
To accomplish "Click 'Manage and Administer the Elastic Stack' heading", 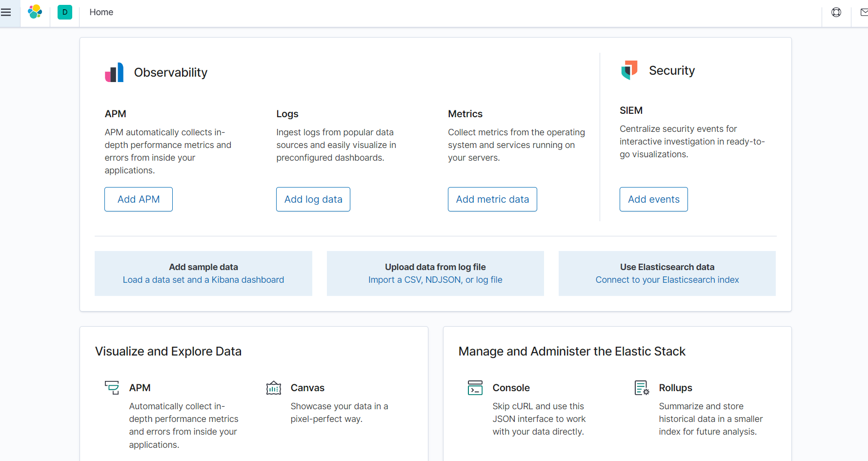I will coord(572,351).
